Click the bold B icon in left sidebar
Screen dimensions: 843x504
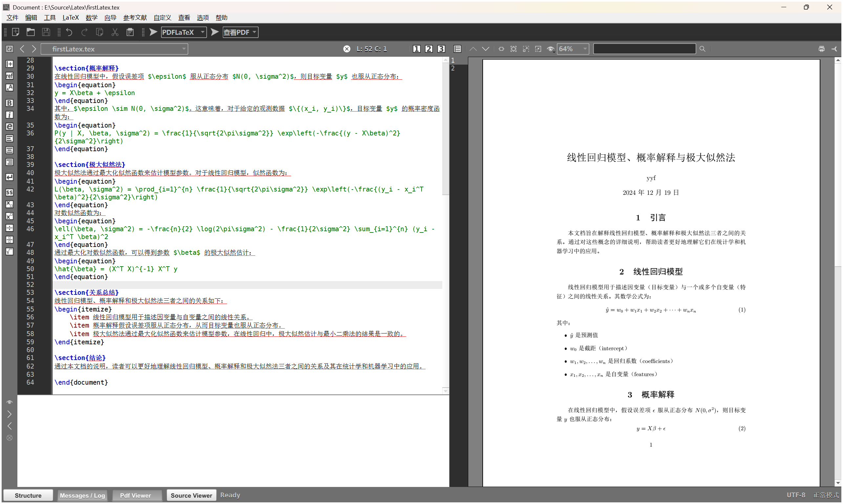[x=10, y=103]
